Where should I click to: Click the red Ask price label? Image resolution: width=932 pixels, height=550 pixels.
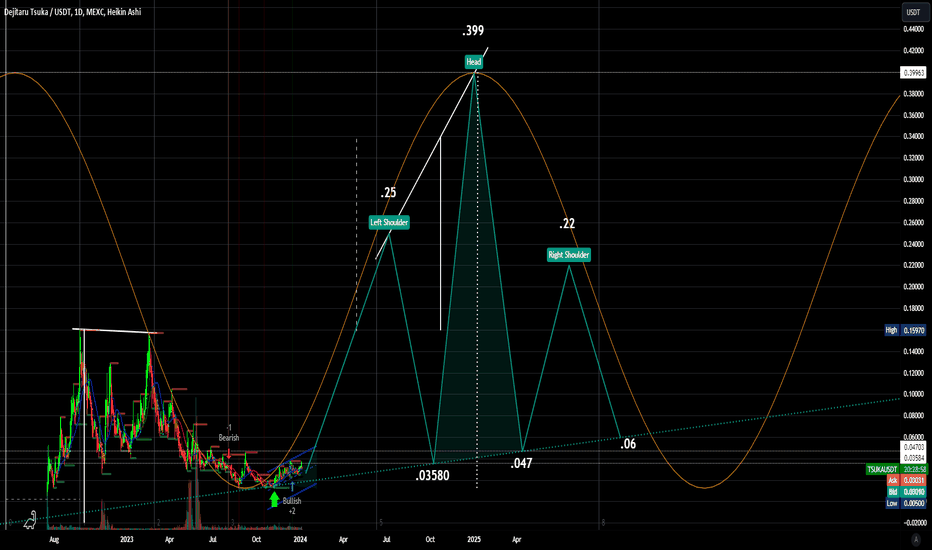[x=906, y=480]
